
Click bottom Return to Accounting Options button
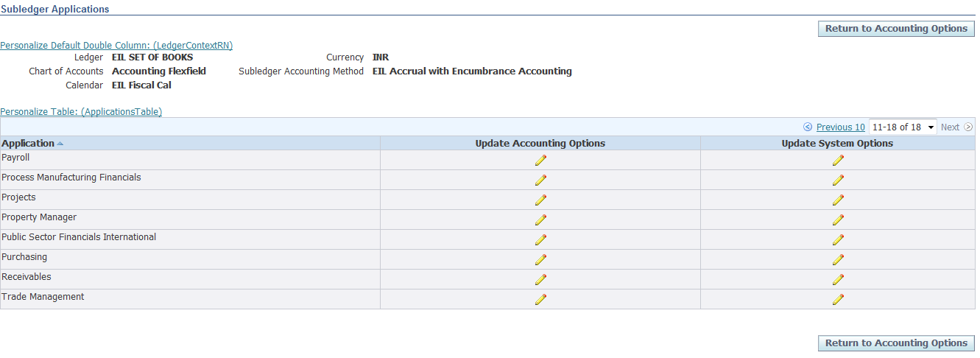896,343
